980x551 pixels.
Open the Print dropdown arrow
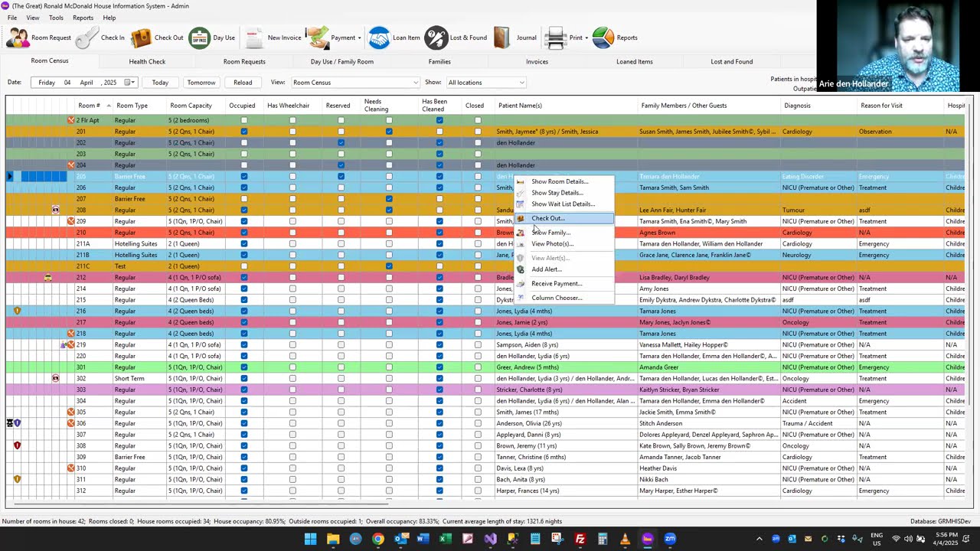click(x=586, y=37)
